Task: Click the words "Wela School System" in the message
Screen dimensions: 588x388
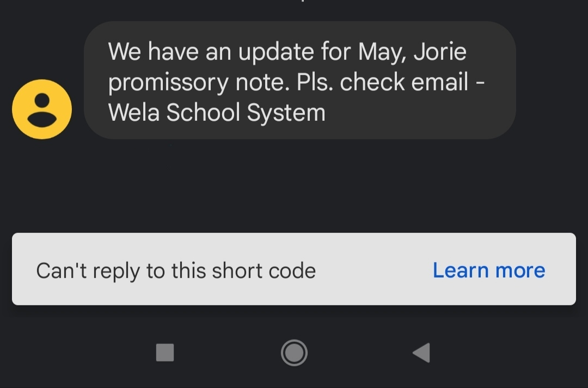Action: tap(217, 112)
